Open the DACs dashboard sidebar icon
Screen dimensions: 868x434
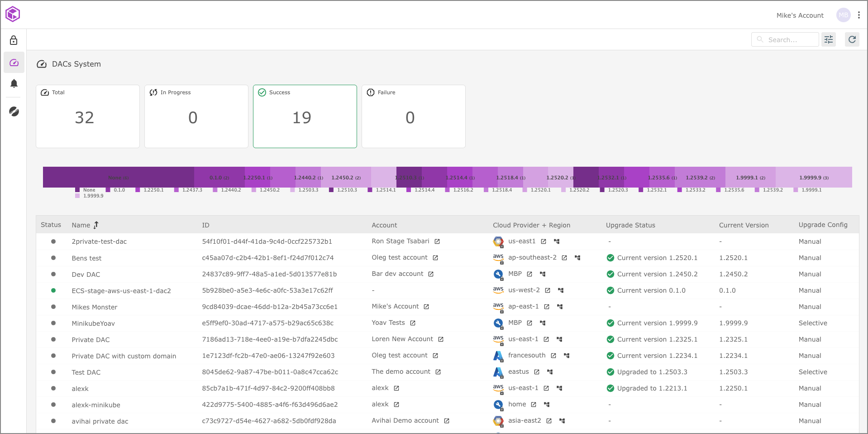coord(14,63)
